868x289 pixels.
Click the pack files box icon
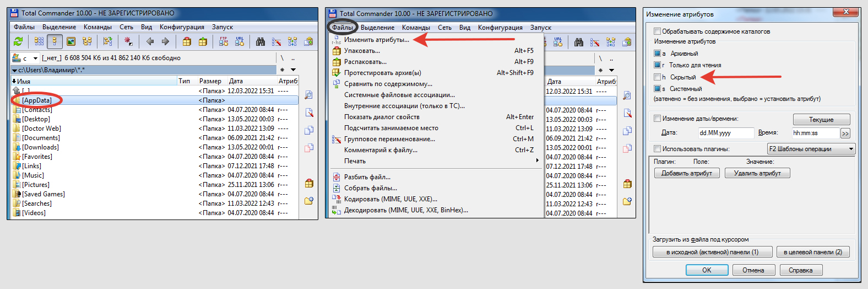tap(187, 41)
